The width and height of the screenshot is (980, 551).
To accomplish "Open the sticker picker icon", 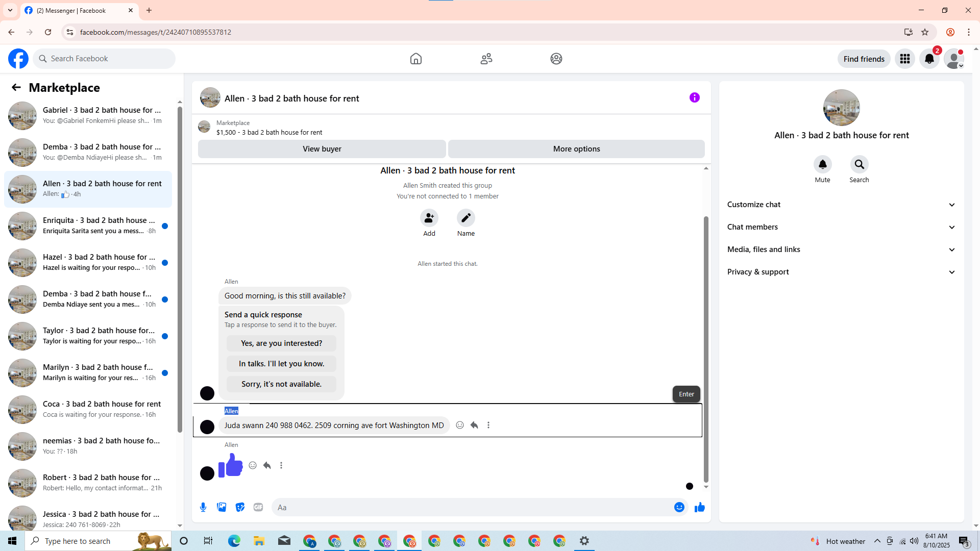I will 240,507.
